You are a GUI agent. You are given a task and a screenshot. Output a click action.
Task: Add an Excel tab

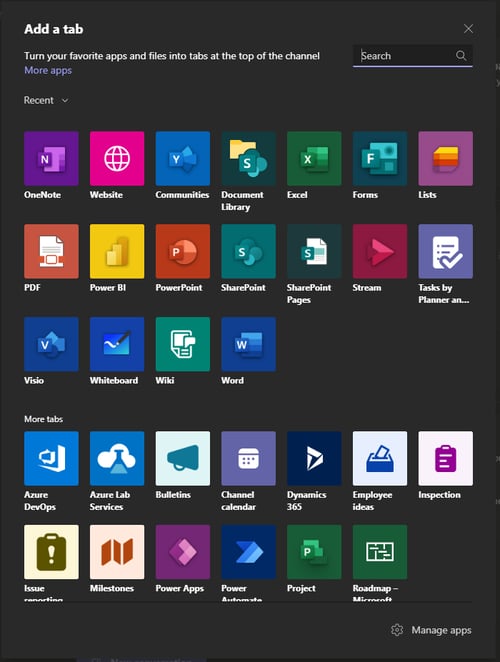(x=314, y=158)
